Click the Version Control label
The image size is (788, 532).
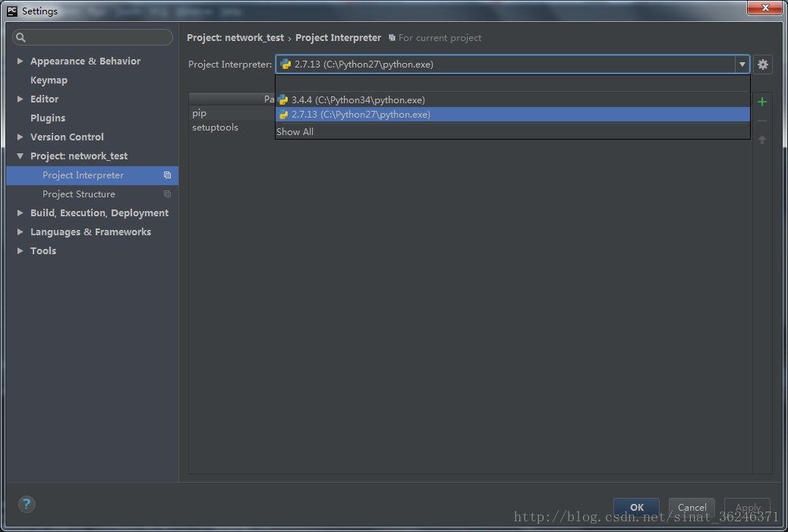click(x=67, y=137)
